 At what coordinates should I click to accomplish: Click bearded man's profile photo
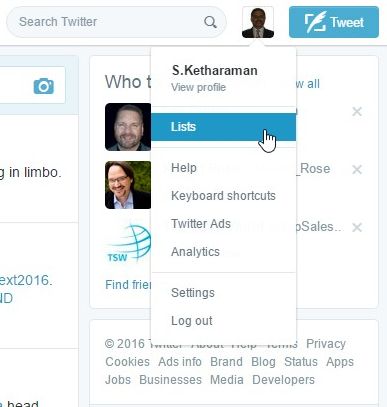(128, 127)
